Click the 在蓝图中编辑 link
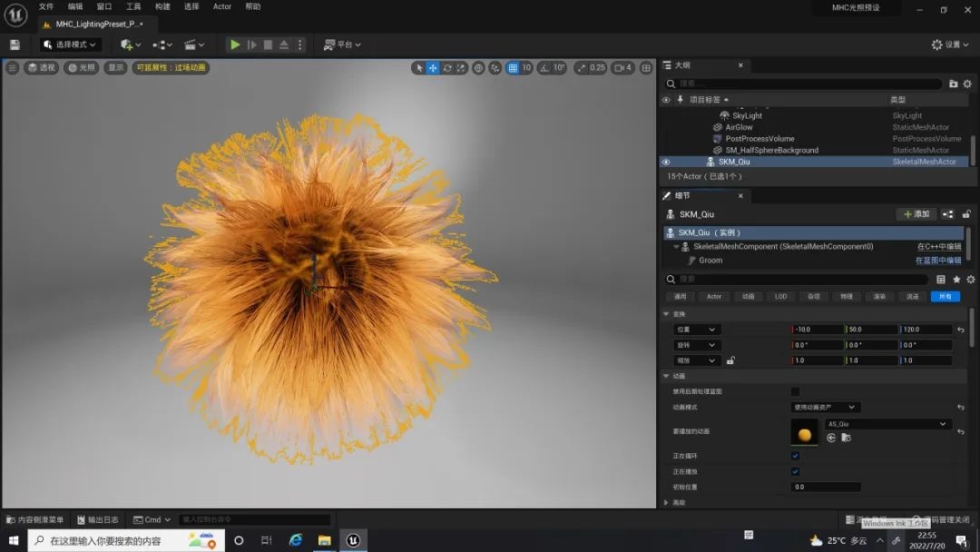 [x=937, y=261]
